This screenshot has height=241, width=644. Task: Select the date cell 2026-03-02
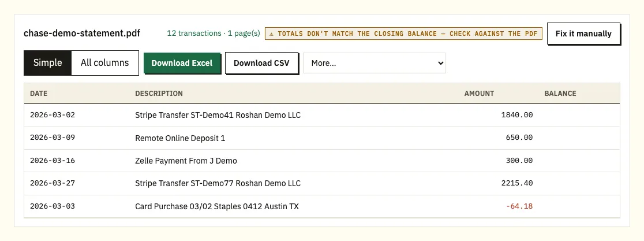tap(53, 115)
